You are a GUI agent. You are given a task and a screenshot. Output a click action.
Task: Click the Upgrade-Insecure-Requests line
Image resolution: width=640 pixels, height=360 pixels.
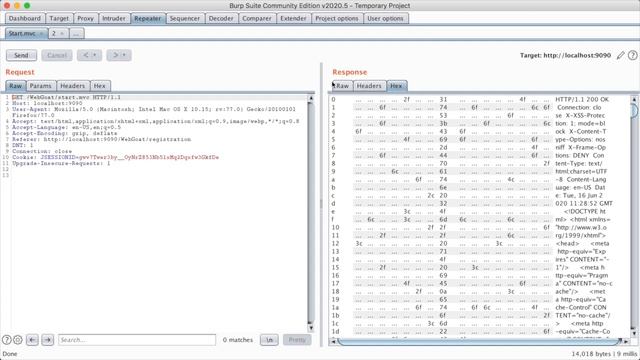coord(61,163)
